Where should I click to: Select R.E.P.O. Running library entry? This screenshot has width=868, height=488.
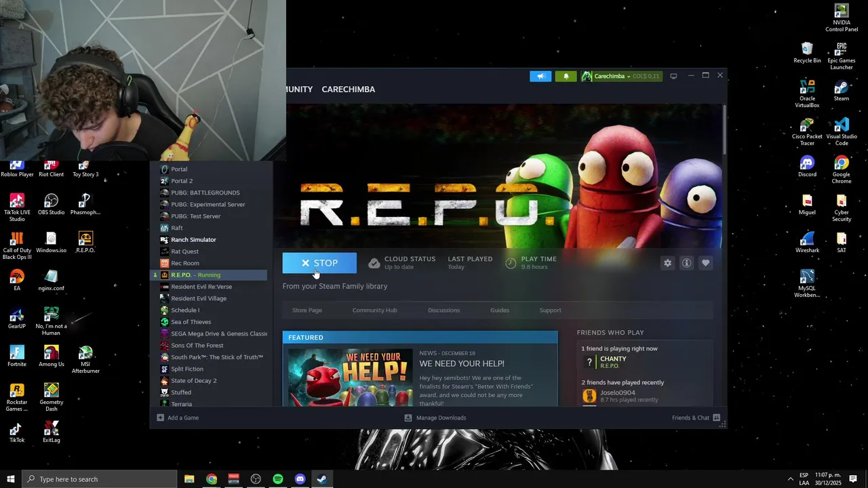click(209, 275)
